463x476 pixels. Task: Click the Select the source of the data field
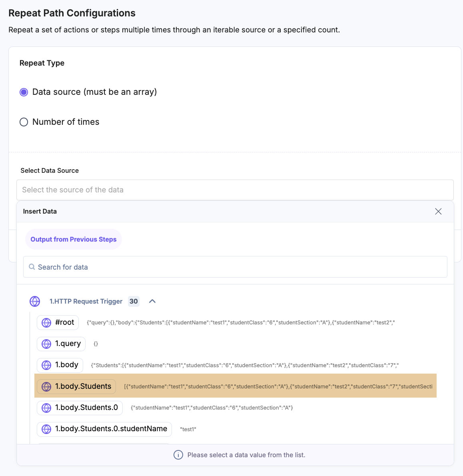pos(235,190)
